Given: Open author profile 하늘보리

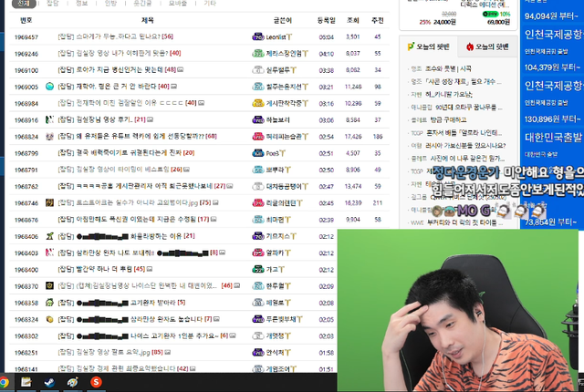Looking at the screenshot, I should (x=278, y=119).
